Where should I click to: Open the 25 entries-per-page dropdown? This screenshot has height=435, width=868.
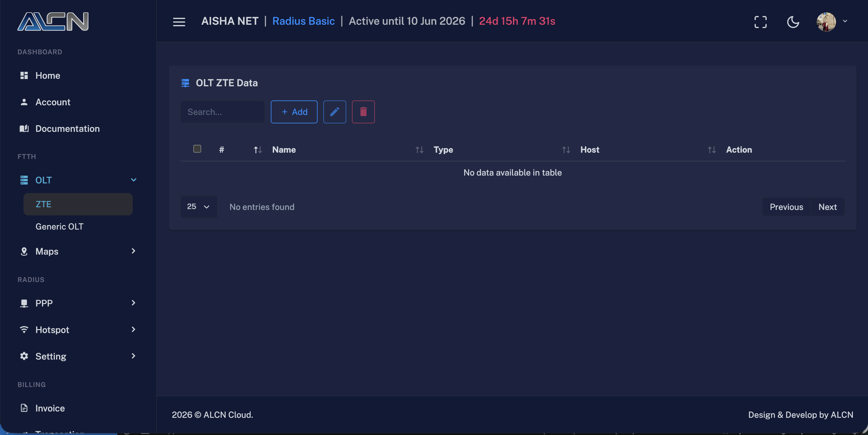199,207
